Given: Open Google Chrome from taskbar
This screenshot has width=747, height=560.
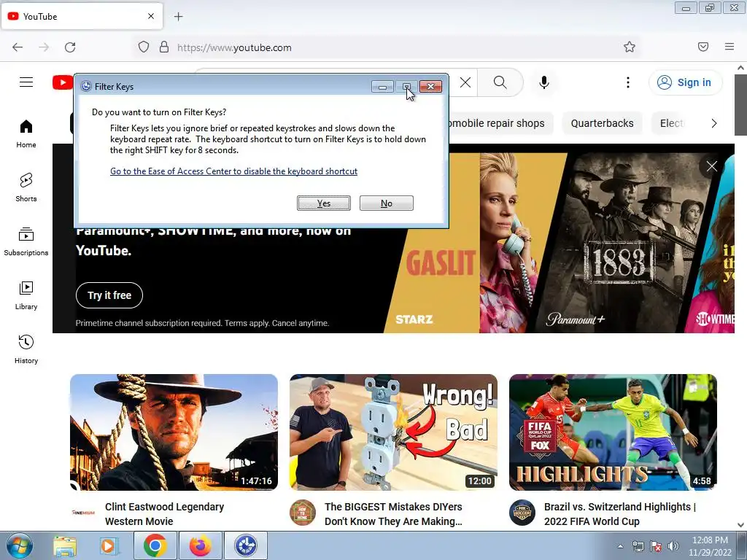Looking at the screenshot, I should tap(155, 545).
